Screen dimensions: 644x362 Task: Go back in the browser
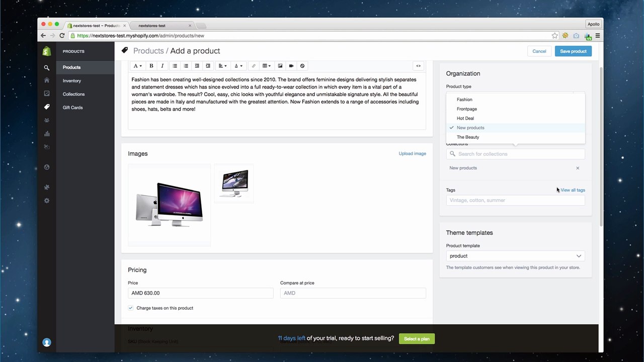(43, 36)
